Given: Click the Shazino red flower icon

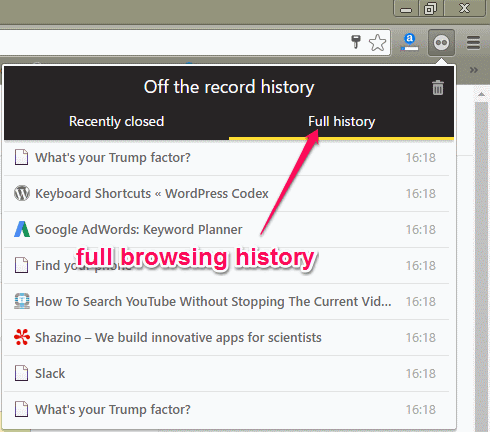Looking at the screenshot, I should pyautogui.click(x=22, y=337).
